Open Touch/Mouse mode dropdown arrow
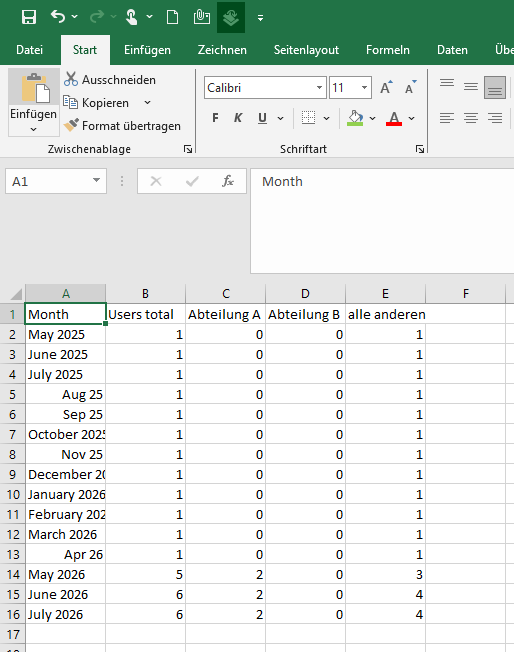 point(150,17)
